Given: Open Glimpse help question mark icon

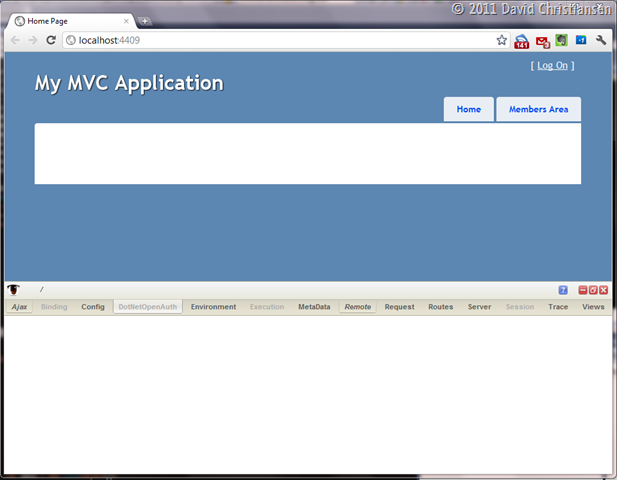Looking at the screenshot, I should [x=563, y=290].
